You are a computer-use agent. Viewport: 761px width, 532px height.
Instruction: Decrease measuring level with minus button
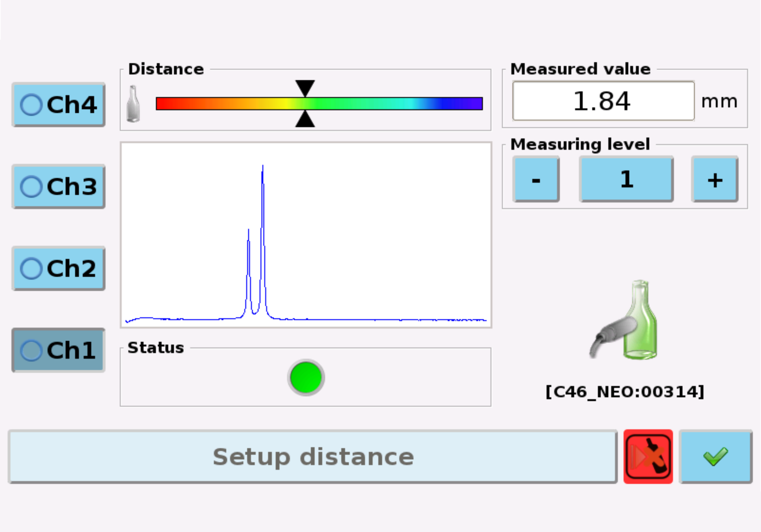536,179
